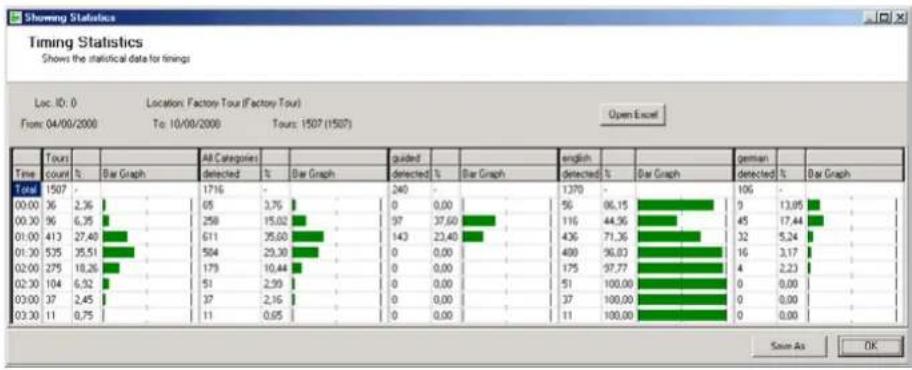Select the tour count cell 413
912x370 pixels.
tap(57, 237)
